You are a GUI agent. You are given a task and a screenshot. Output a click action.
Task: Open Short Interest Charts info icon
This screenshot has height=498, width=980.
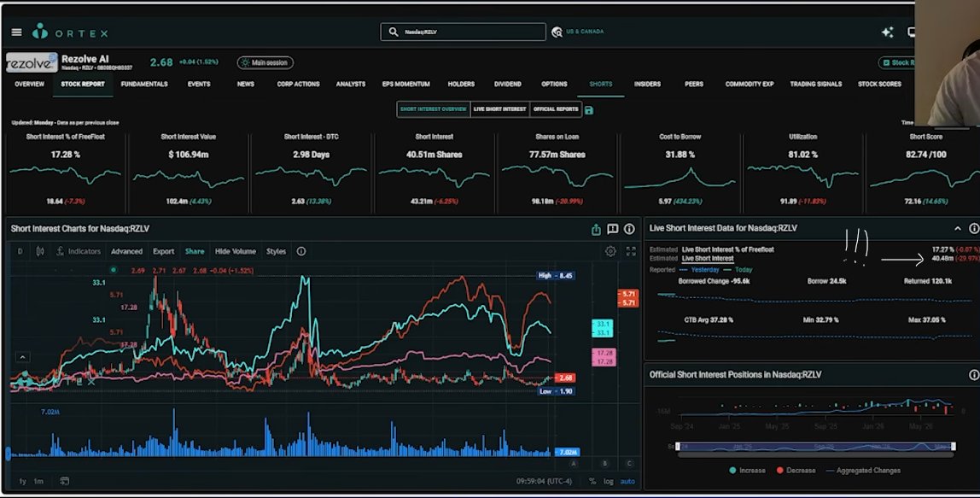(x=629, y=229)
